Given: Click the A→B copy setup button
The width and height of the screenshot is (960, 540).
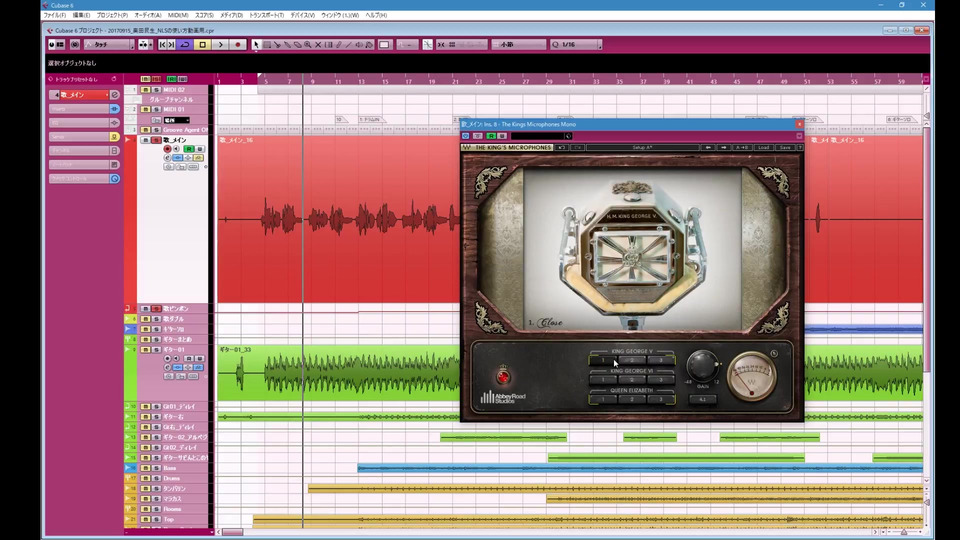Looking at the screenshot, I should pyautogui.click(x=742, y=148).
